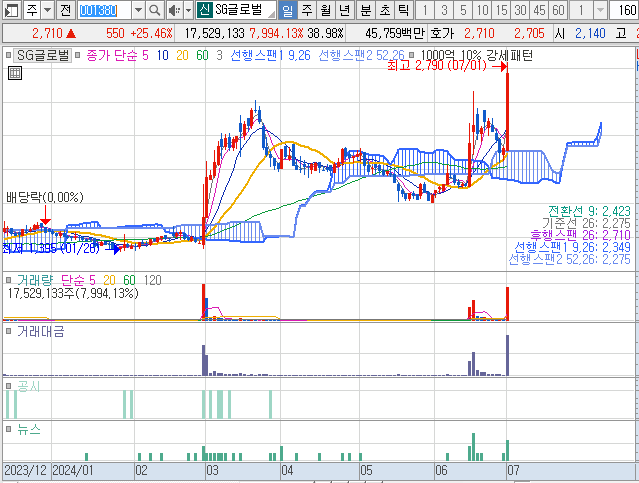Click the small square before 뉴스 label
The image size is (639, 483).
click(x=8, y=429)
